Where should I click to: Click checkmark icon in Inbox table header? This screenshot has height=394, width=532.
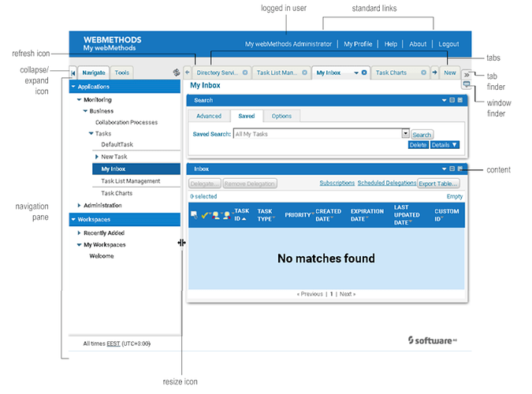tap(205, 215)
